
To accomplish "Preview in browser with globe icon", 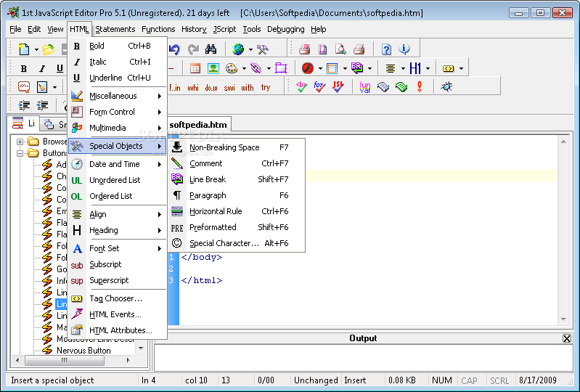I will coord(238,49).
